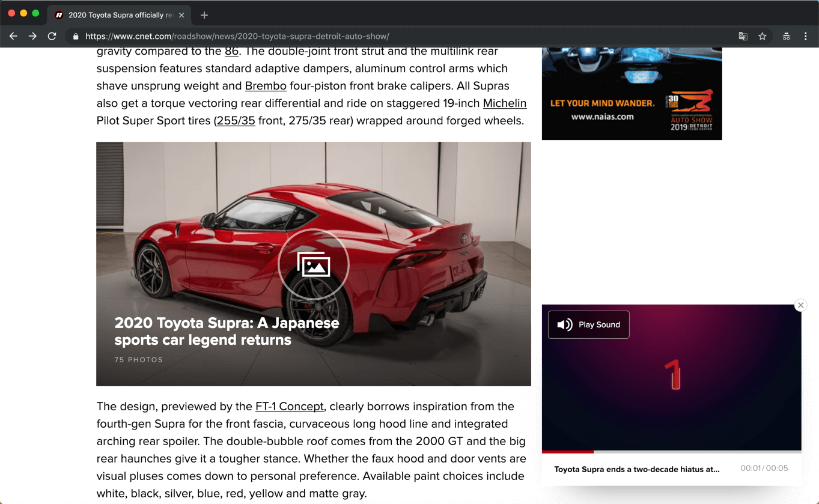Bookmark the page with the star icon

(x=762, y=36)
